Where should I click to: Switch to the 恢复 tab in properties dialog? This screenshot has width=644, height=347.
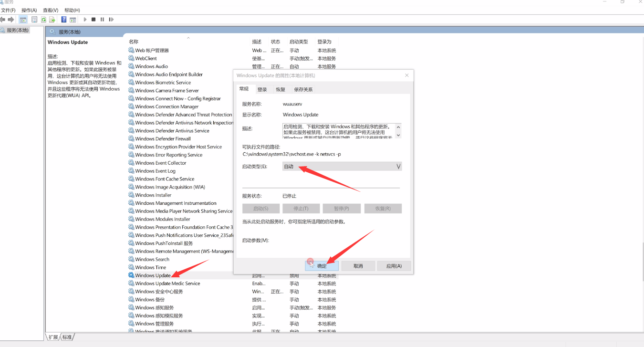click(x=280, y=89)
